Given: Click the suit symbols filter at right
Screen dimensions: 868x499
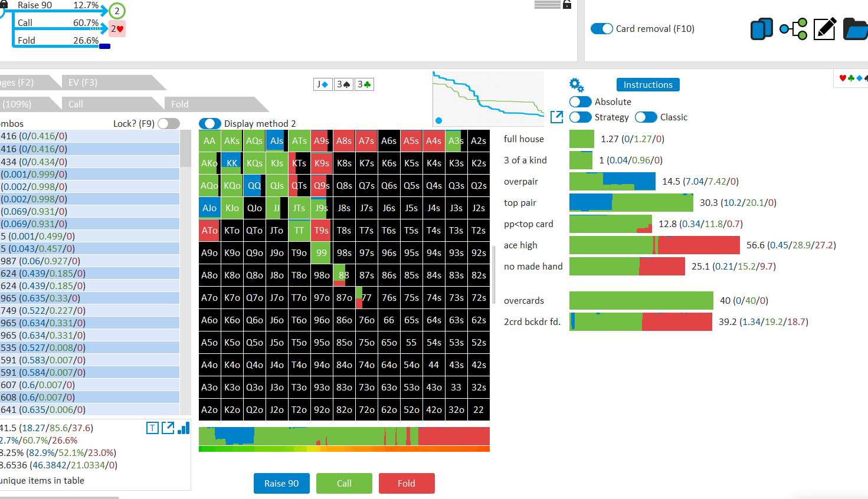Looking at the screenshot, I should coord(851,78).
